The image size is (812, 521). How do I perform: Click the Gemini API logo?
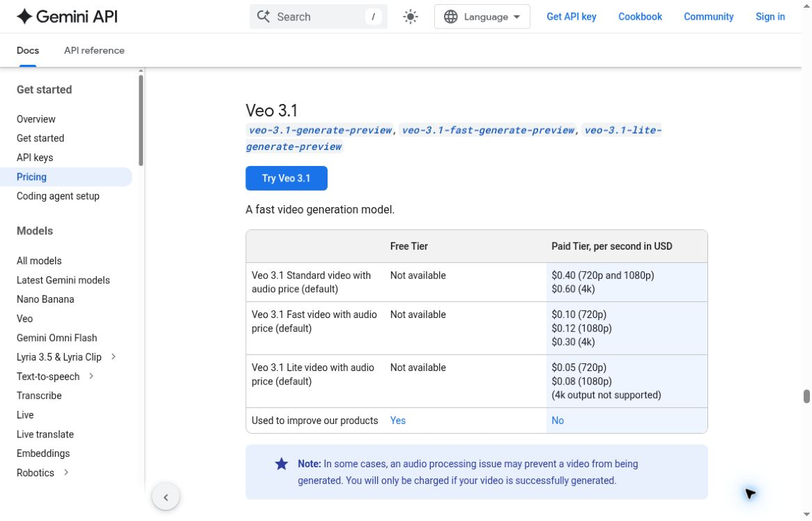[68, 17]
